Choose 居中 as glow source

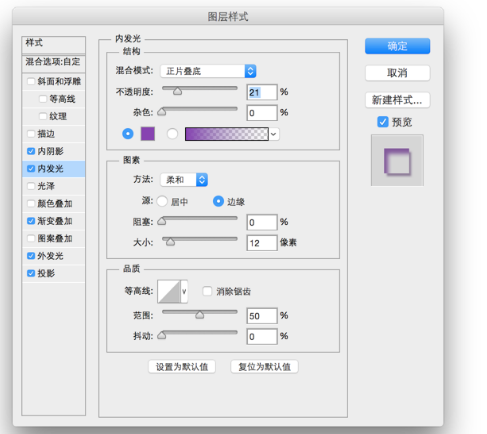162,201
